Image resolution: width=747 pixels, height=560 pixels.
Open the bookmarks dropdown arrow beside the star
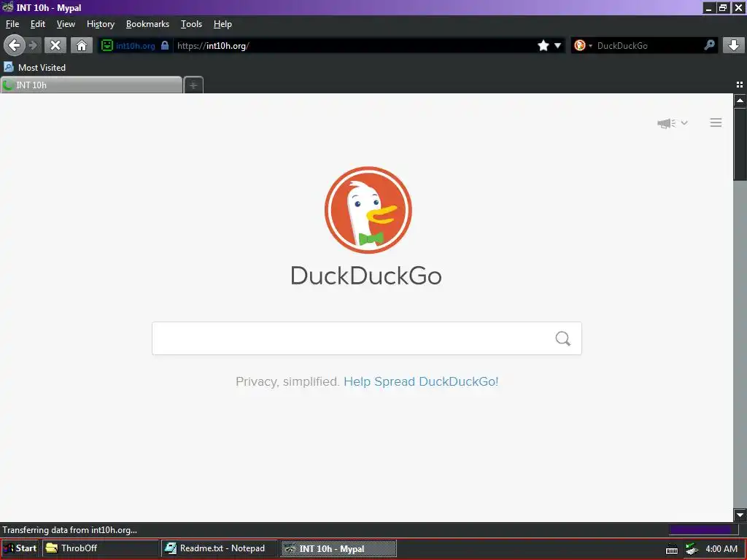tap(557, 46)
